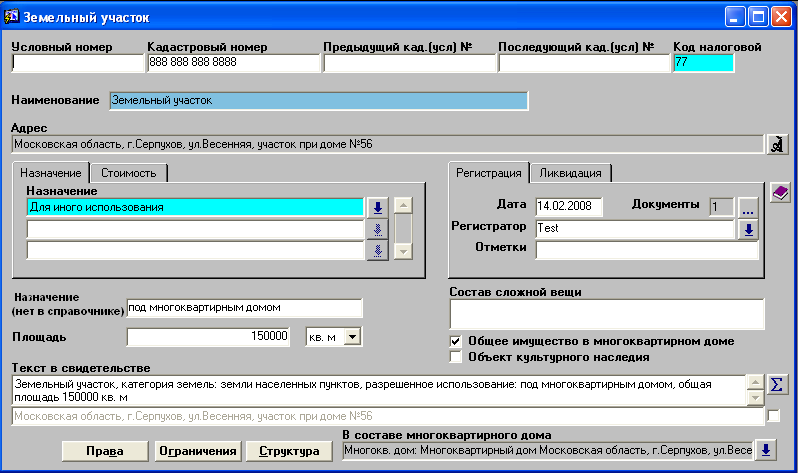The image size is (798, 473).
Task: Click the greyed address line below certificate text
Action: 388,416
